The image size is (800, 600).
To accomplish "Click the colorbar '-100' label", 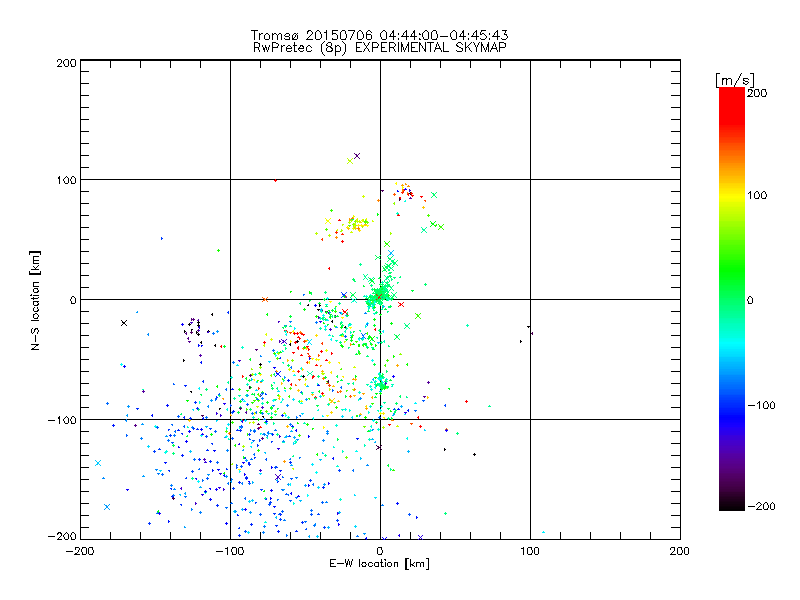I will [x=761, y=405].
